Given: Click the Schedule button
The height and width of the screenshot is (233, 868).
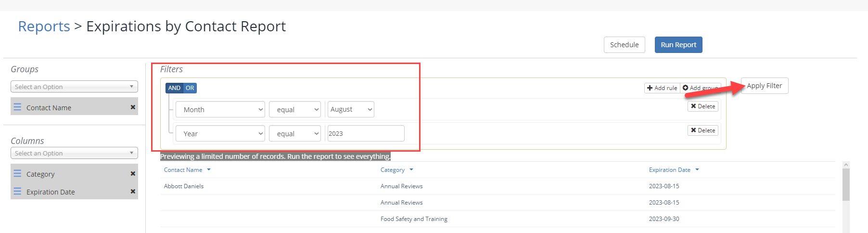Looking at the screenshot, I should (x=625, y=45).
